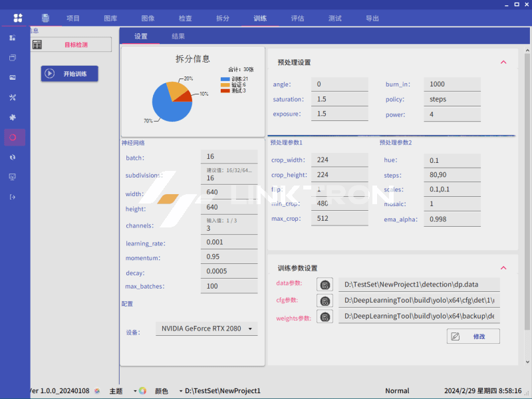This screenshot has width=532, height=399.
Task: Click the image gallery icon in sidebar
Action: pos(13,78)
